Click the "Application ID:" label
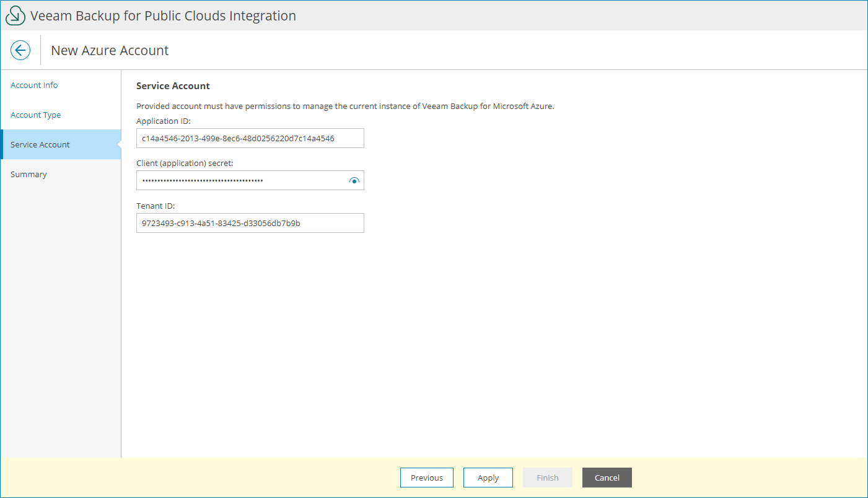This screenshot has height=498, width=868. coord(164,121)
